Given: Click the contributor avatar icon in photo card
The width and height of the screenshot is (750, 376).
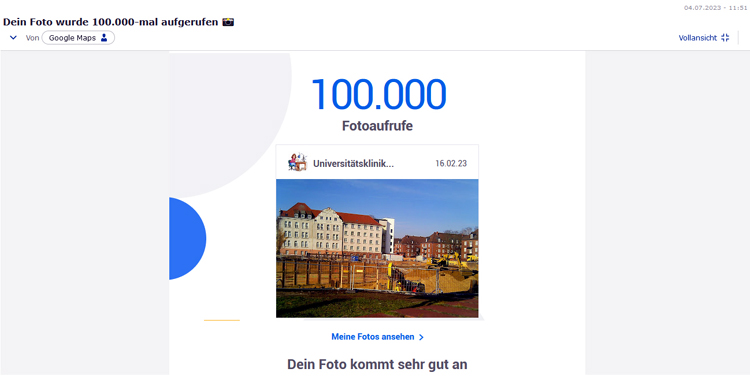Looking at the screenshot, I should [297, 162].
